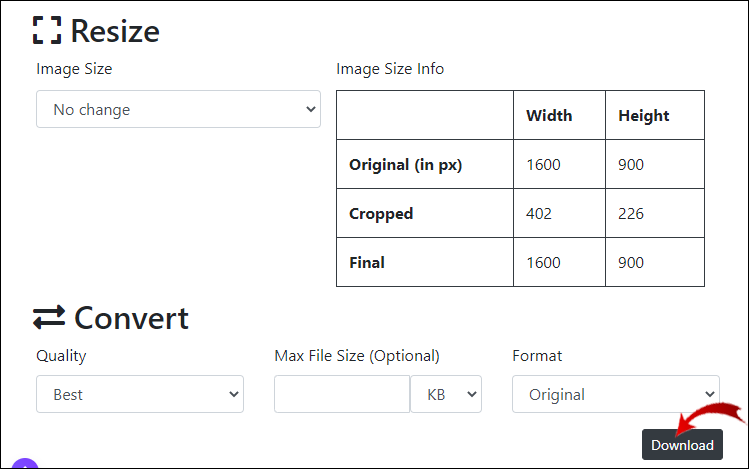Click the Resize brackets icon
The image size is (749, 469).
pos(47,30)
